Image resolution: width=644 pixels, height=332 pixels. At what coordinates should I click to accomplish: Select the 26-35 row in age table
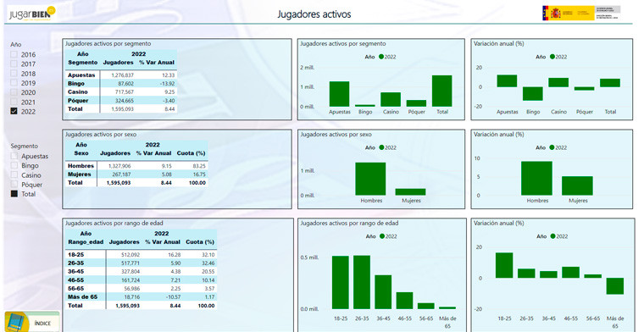tap(141, 263)
